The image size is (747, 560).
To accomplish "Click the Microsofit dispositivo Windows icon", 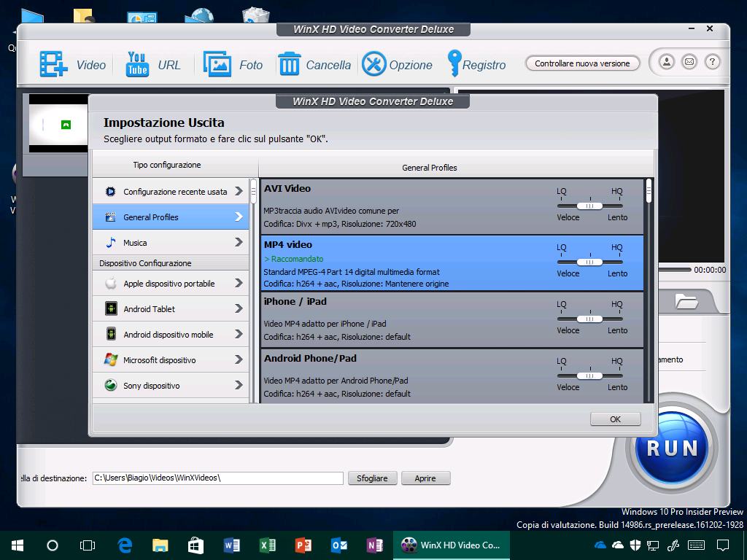I will 111,359.
